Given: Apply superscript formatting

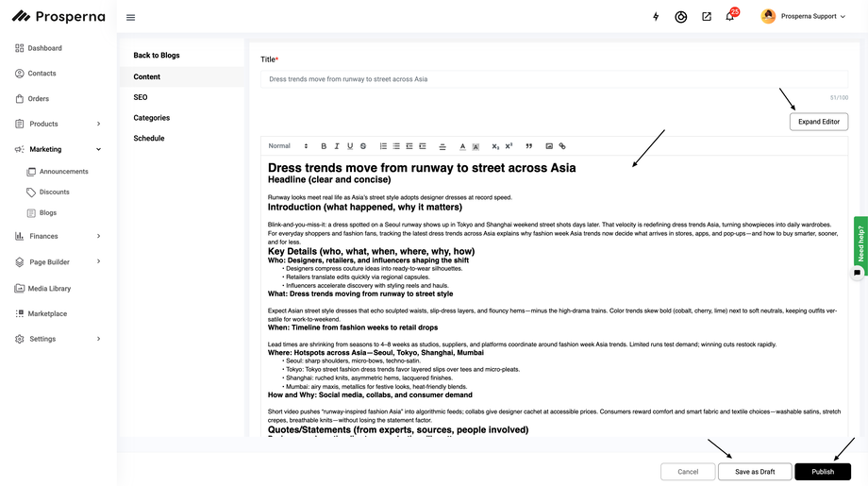Looking at the screenshot, I should (509, 146).
